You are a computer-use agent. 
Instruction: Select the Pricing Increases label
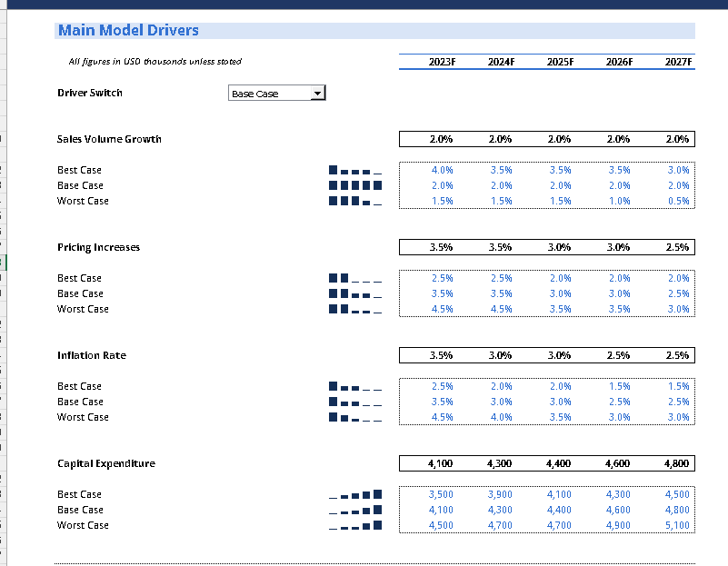pos(98,247)
